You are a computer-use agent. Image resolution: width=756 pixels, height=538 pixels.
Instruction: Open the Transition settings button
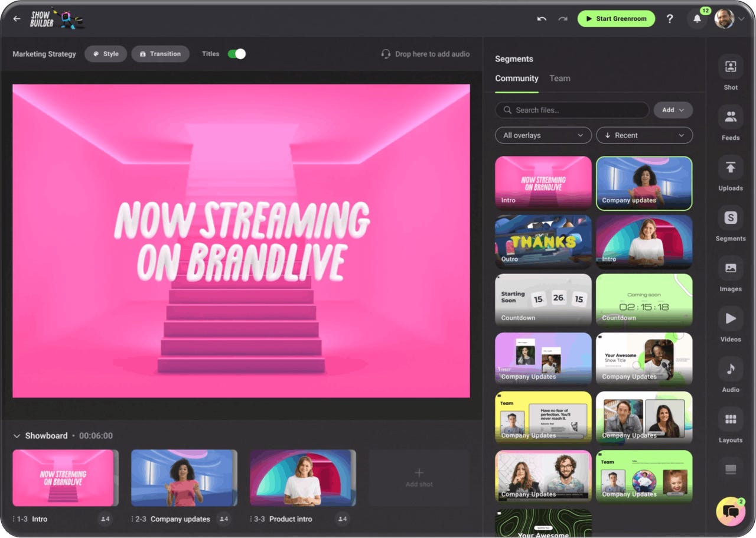[x=160, y=54]
